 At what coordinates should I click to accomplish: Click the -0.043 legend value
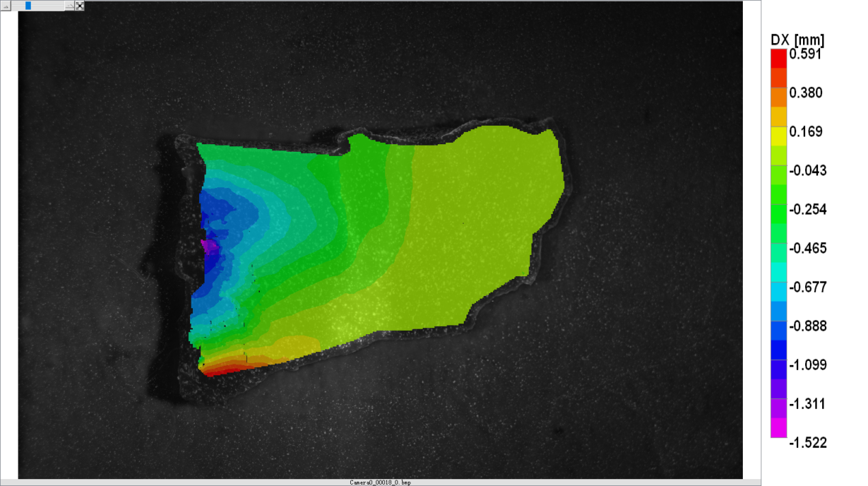coord(808,171)
